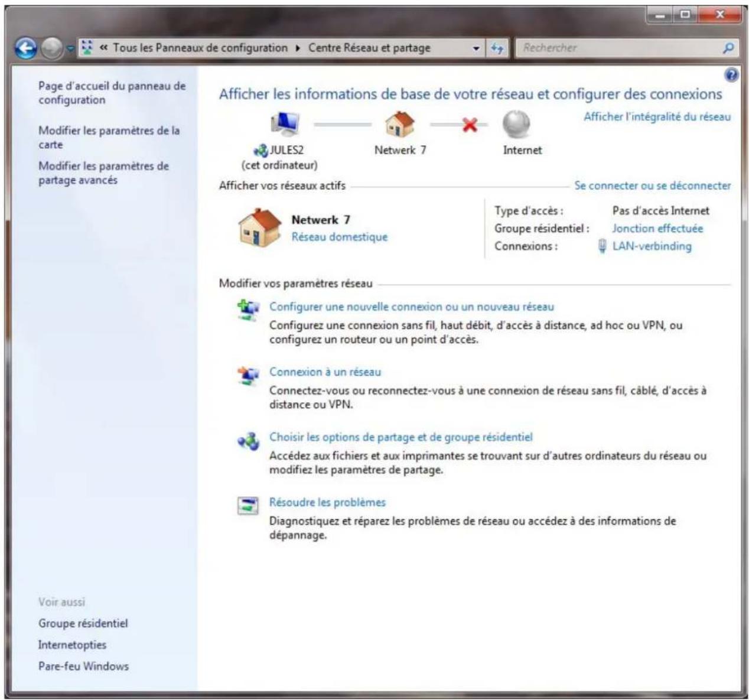Open 'Pare-feu Windows' under Voir aussi
Viewport: 749px width, 700px height.
pyautogui.click(x=83, y=666)
